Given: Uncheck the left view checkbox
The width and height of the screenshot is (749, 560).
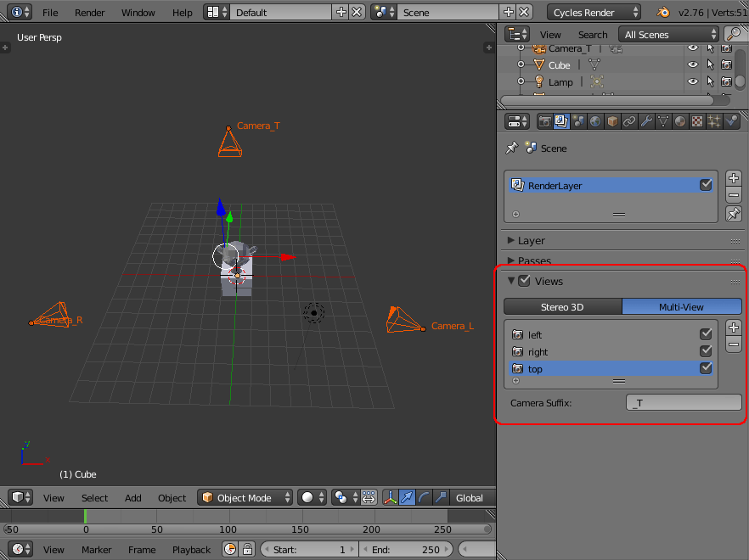Looking at the screenshot, I should coord(706,334).
